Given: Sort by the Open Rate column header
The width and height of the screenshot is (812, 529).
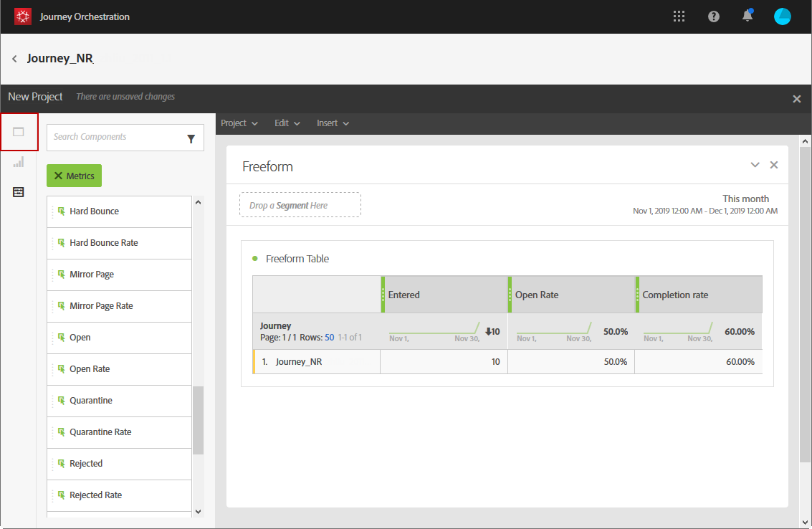Looking at the screenshot, I should (572, 295).
